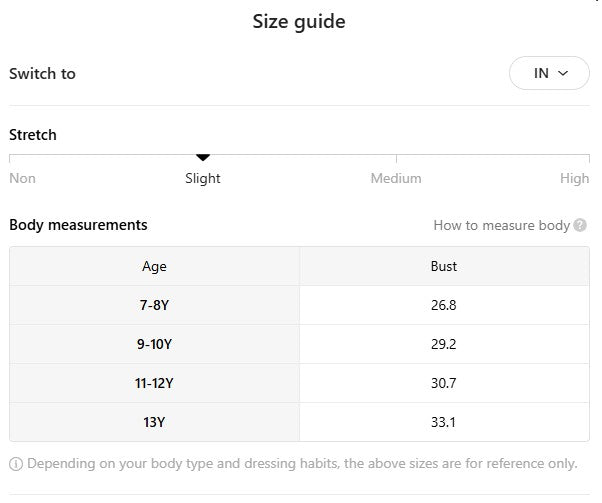Screen dimensions: 602x503
Task: Click the black stretch indicator triangle
Action: (203, 157)
